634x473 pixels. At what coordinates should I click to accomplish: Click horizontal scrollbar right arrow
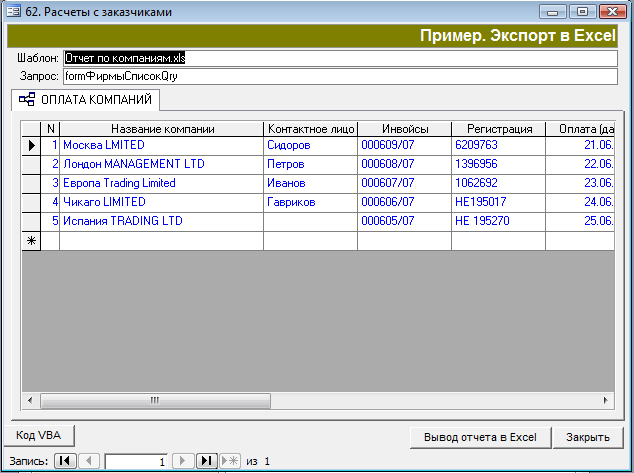pyautogui.click(x=606, y=400)
